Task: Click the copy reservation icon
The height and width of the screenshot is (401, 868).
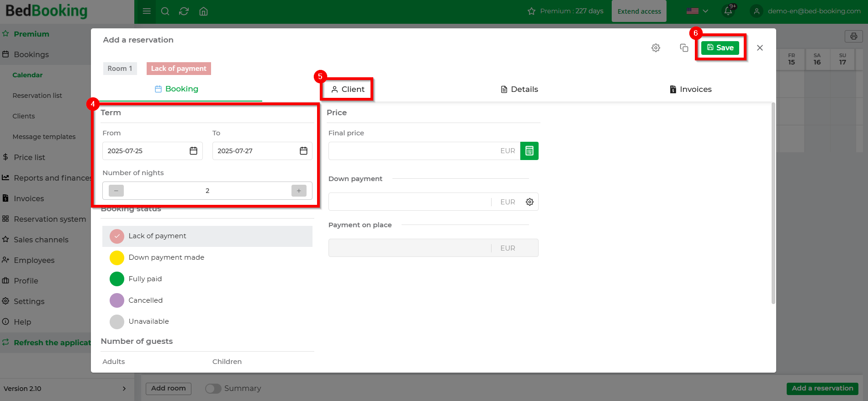Action: point(684,48)
